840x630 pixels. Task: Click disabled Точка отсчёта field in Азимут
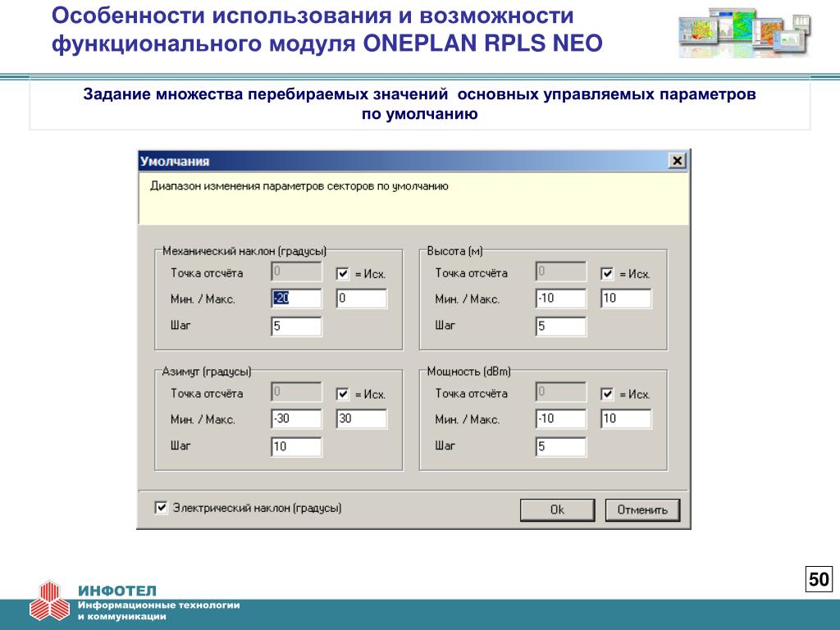pos(296,392)
